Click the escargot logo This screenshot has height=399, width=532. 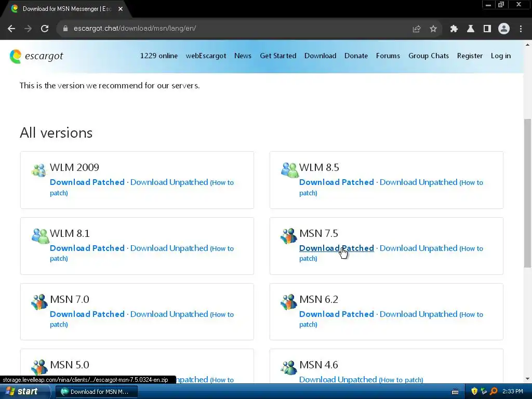36,56
